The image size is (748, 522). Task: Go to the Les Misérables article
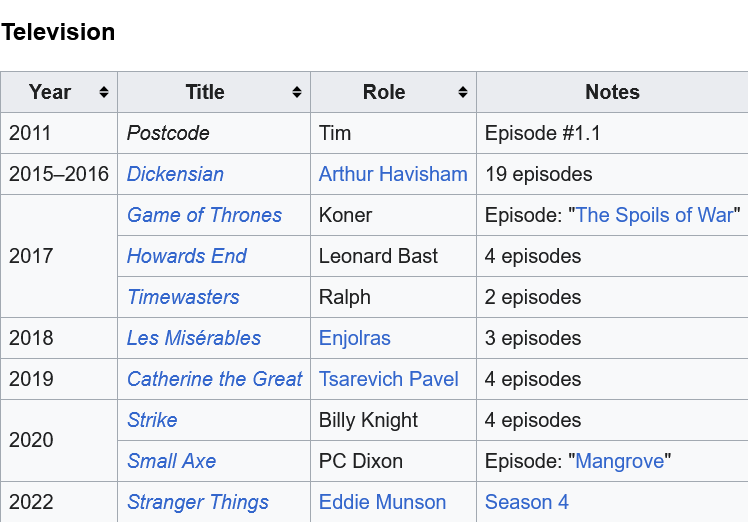[x=193, y=338]
